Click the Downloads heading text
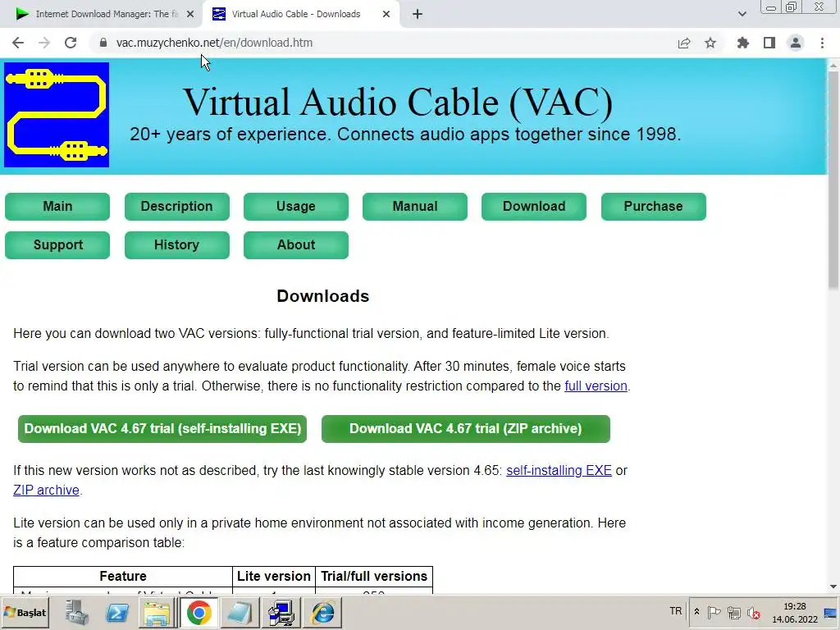 coord(323,296)
